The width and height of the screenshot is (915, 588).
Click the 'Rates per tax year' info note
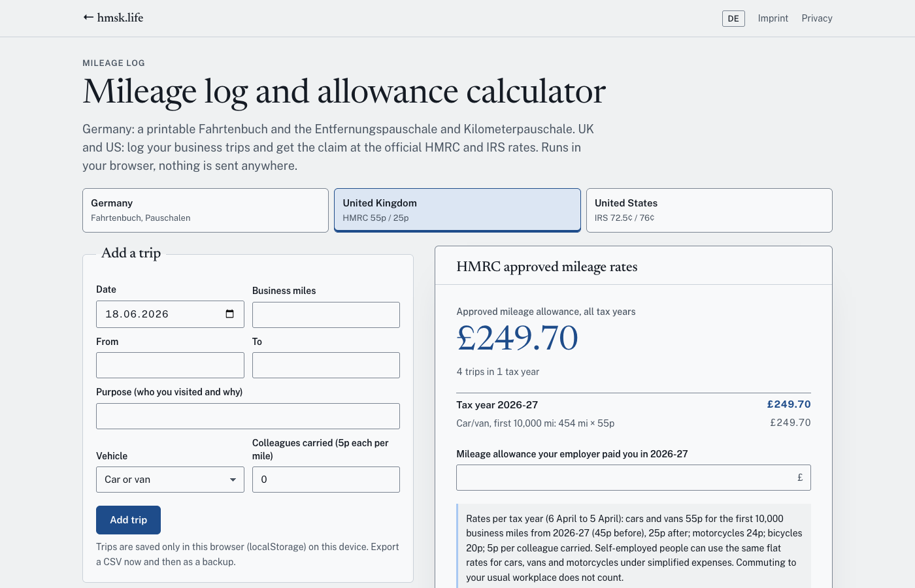click(x=634, y=547)
